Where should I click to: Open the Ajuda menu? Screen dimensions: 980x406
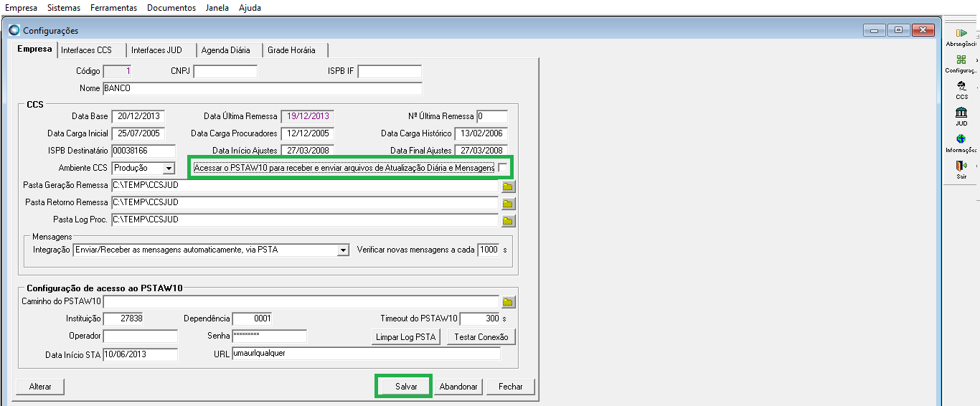250,8
